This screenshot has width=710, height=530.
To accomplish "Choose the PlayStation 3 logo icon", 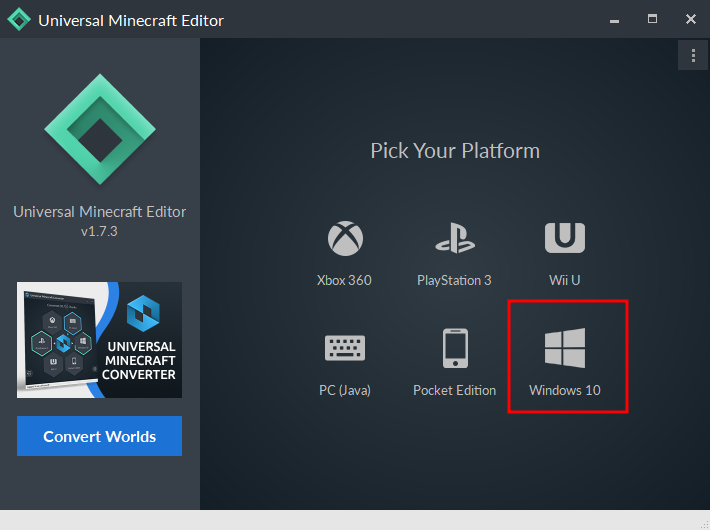I will point(455,238).
